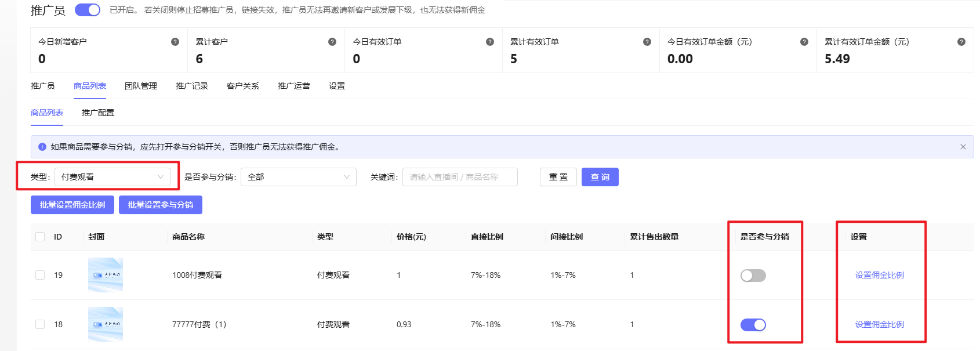This screenshot has height=351, width=980.
Task: Enable 参与分销 for 1008付费观看
Action: (753, 276)
